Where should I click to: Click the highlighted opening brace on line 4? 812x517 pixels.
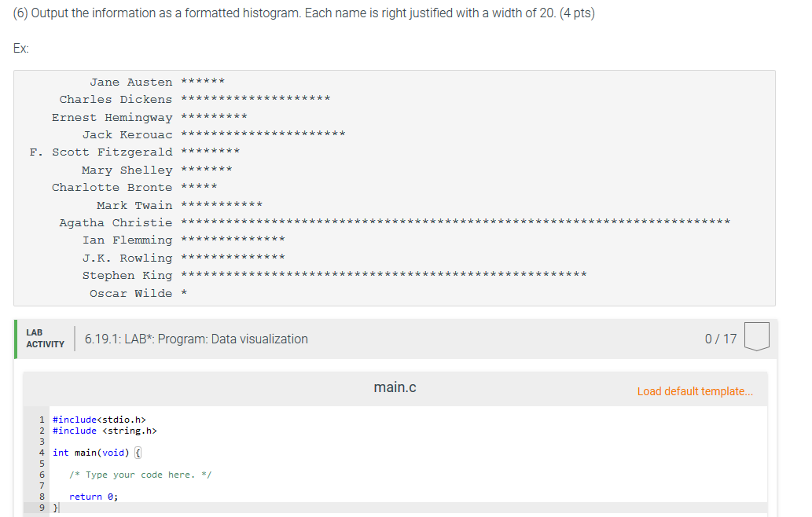click(x=137, y=452)
